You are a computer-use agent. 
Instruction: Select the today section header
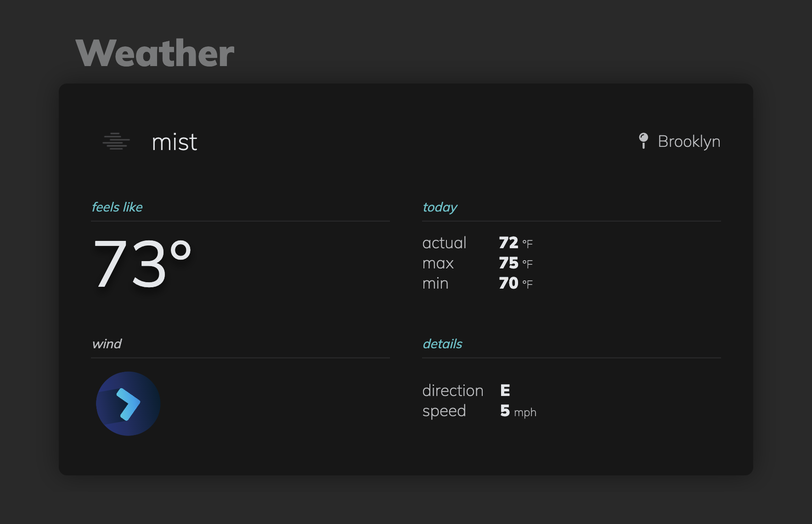[440, 207]
